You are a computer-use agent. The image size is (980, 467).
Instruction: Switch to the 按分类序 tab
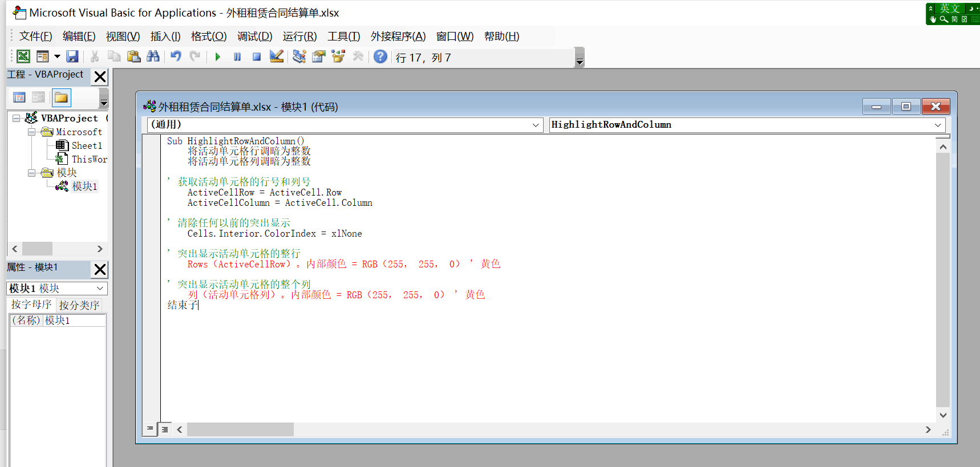pos(79,305)
